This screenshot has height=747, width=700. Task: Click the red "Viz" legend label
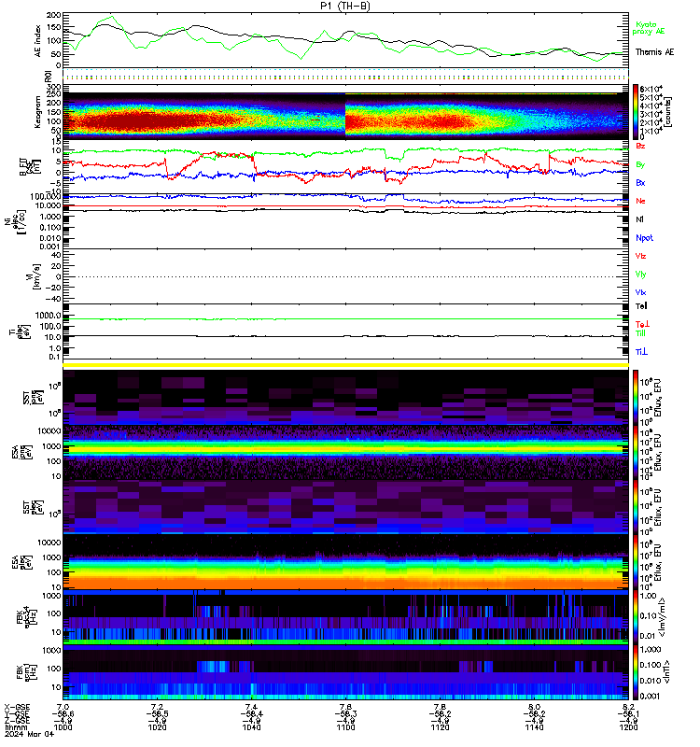pos(640,256)
